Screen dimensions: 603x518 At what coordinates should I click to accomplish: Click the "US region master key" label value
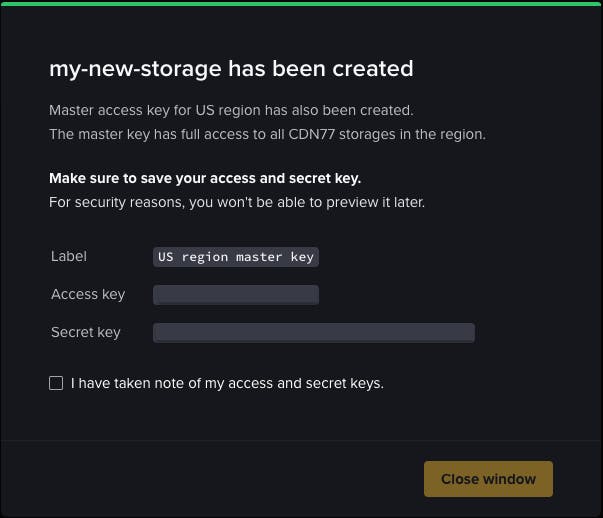(x=236, y=257)
